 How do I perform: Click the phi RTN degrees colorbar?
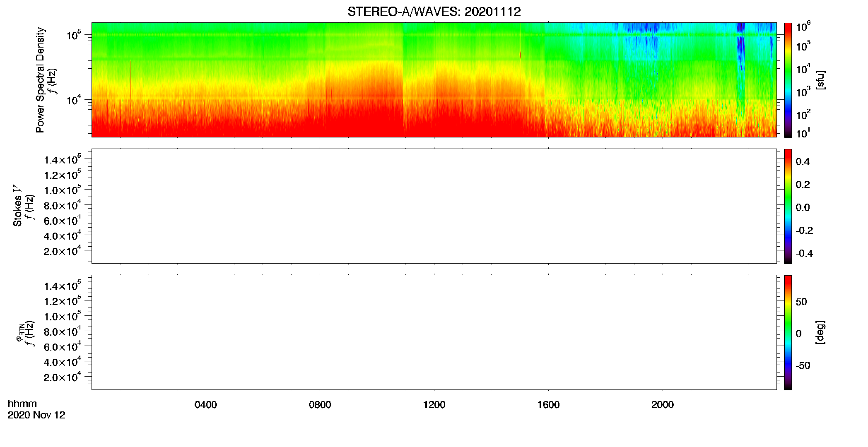point(788,332)
